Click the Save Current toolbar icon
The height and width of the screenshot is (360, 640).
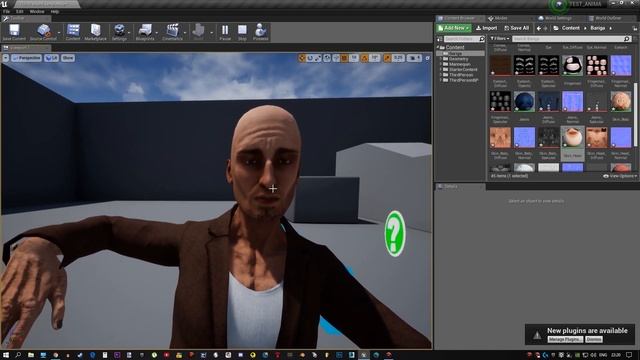click(x=14, y=31)
